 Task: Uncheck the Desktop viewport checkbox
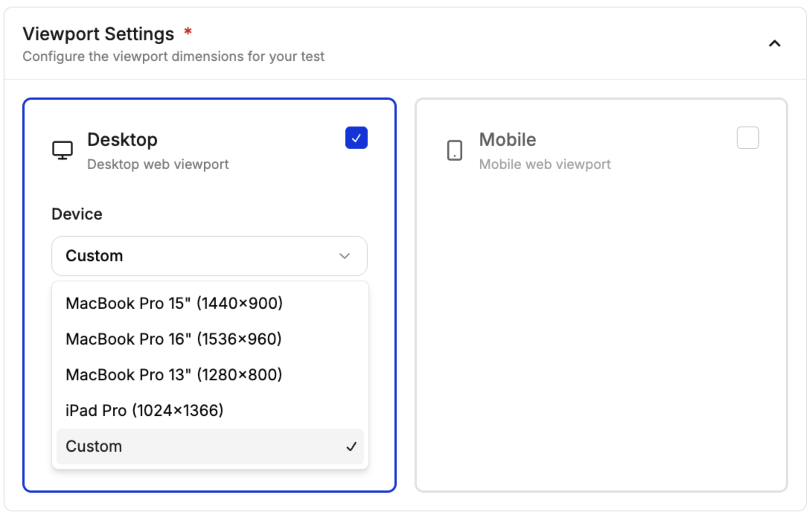click(356, 138)
